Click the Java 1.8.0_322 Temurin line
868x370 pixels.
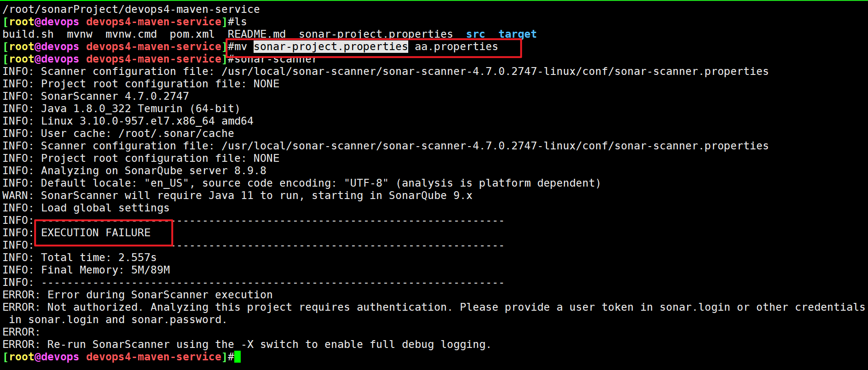[122, 108]
